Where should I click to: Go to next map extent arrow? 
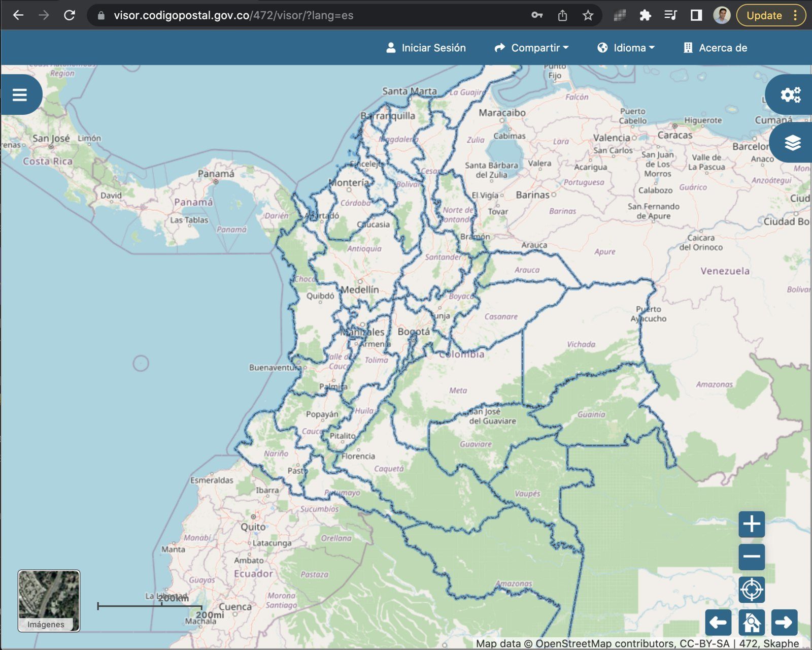coord(784,623)
